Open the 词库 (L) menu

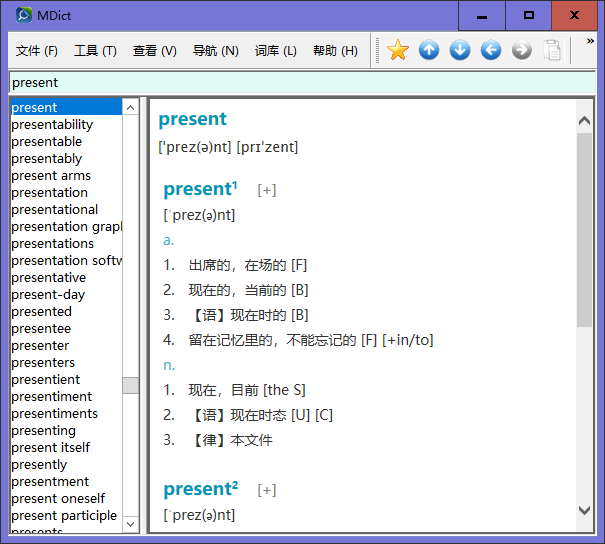275,51
